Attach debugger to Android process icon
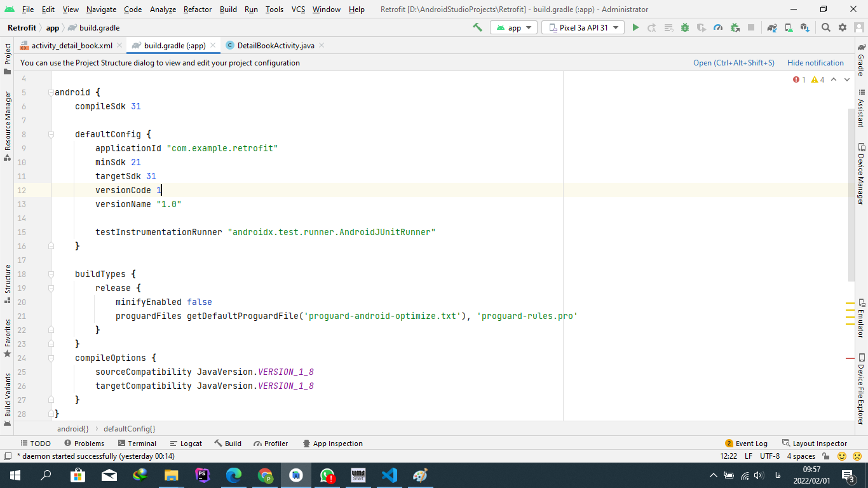The width and height of the screenshot is (868, 488). [735, 27]
